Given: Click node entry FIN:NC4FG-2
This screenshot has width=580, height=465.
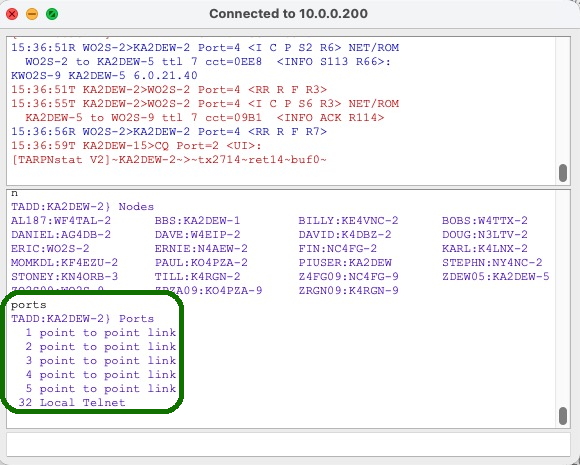Looking at the screenshot, I should [x=338, y=249].
